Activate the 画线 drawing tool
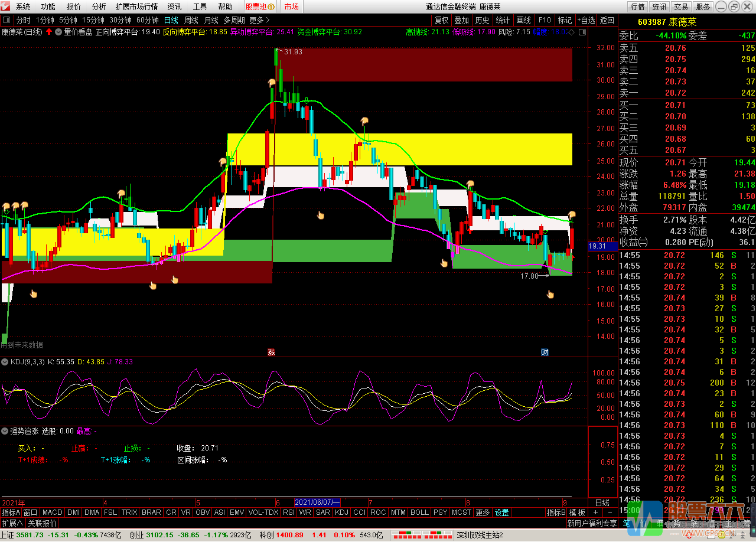The image size is (756, 542). click(523, 20)
